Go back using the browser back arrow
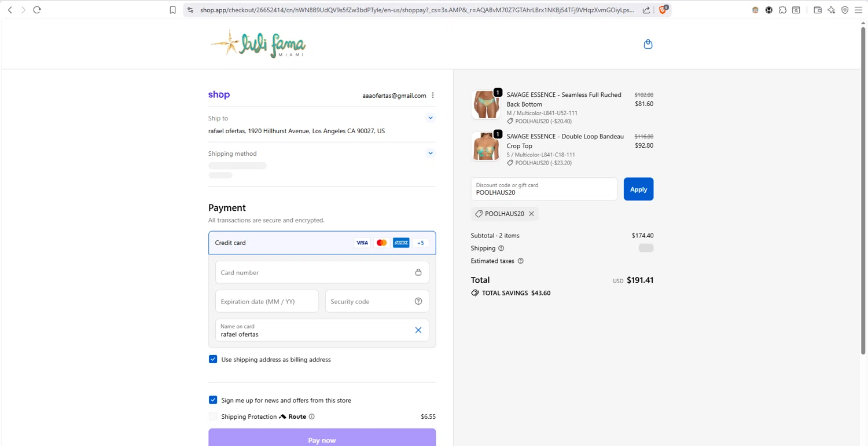This screenshot has height=446, width=868. pyautogui.click(x=10, y=10)
